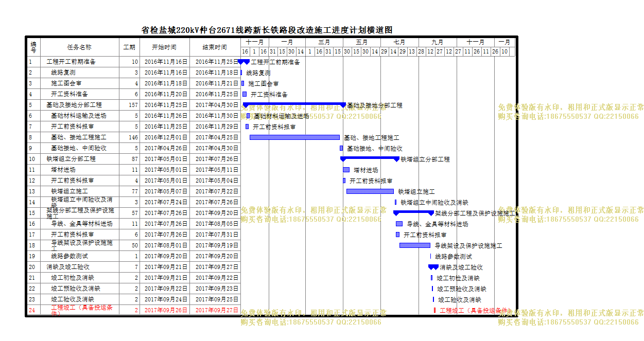
Task: Click the summary bar for 消缺及竣工验收
Action: pyautogui.click(x=433, y=266)
